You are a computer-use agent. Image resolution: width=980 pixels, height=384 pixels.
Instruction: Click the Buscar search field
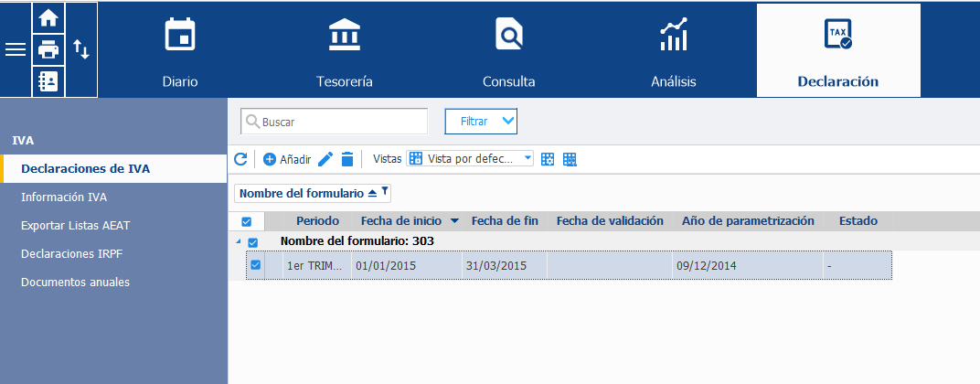(335, 122)
